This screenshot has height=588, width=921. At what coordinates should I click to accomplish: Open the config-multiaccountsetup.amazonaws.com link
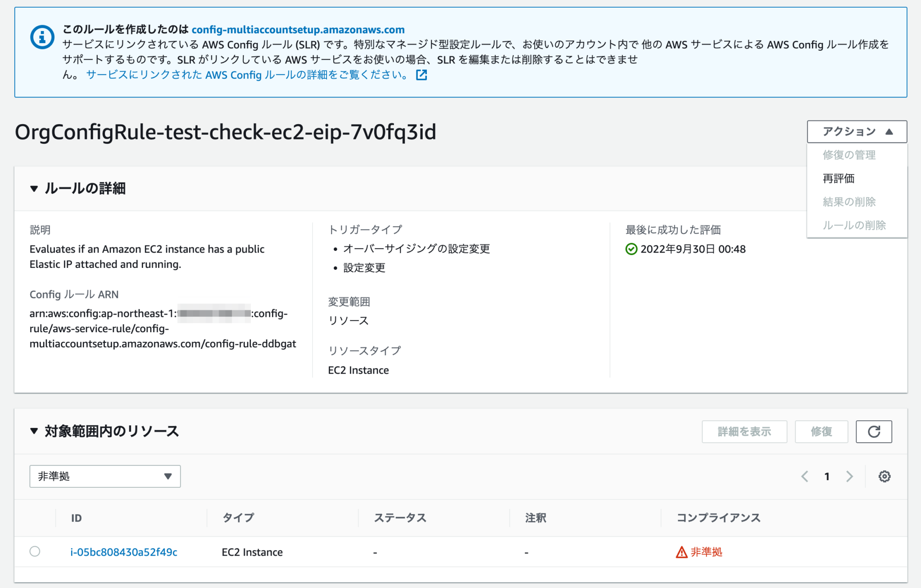298,30
